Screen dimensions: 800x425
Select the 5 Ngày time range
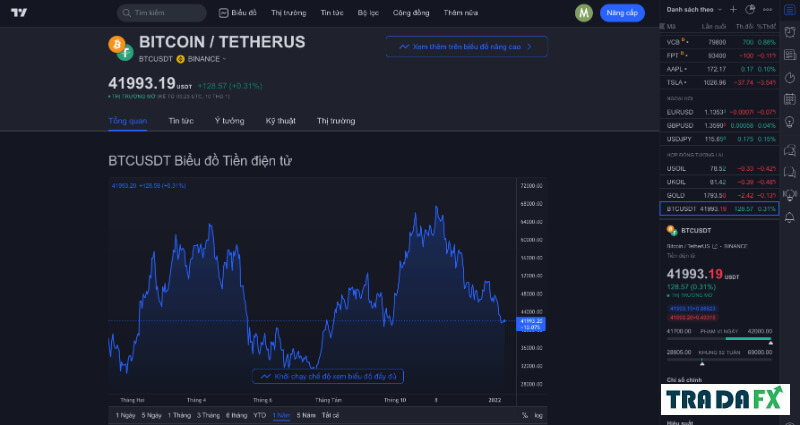(x=152, y=415)
